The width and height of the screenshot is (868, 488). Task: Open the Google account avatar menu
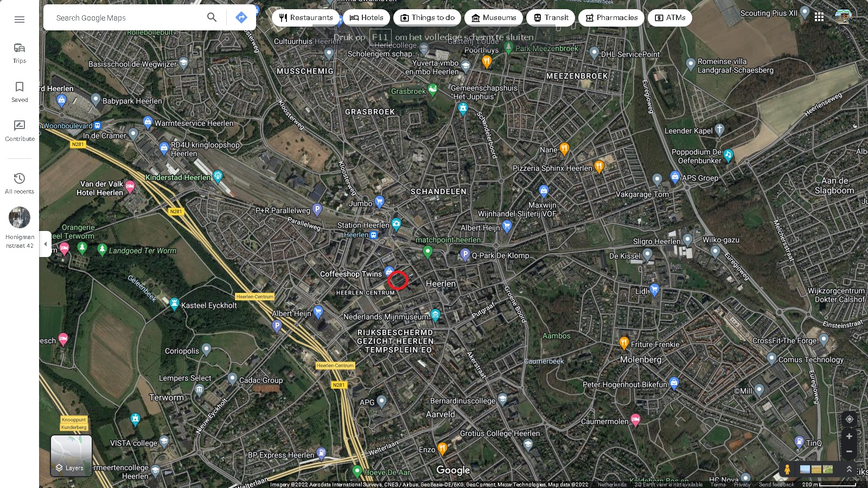click(x=843, y=17)
